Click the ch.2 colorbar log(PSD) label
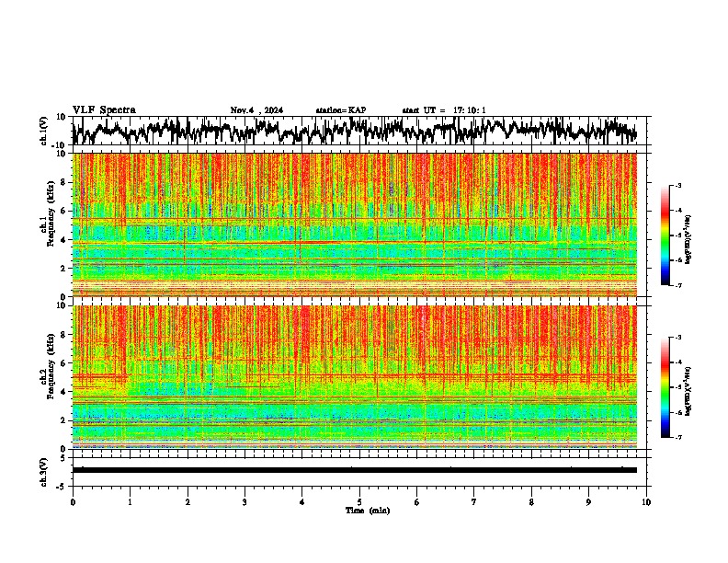Screen dimensions: 728x563 (688, 392)
